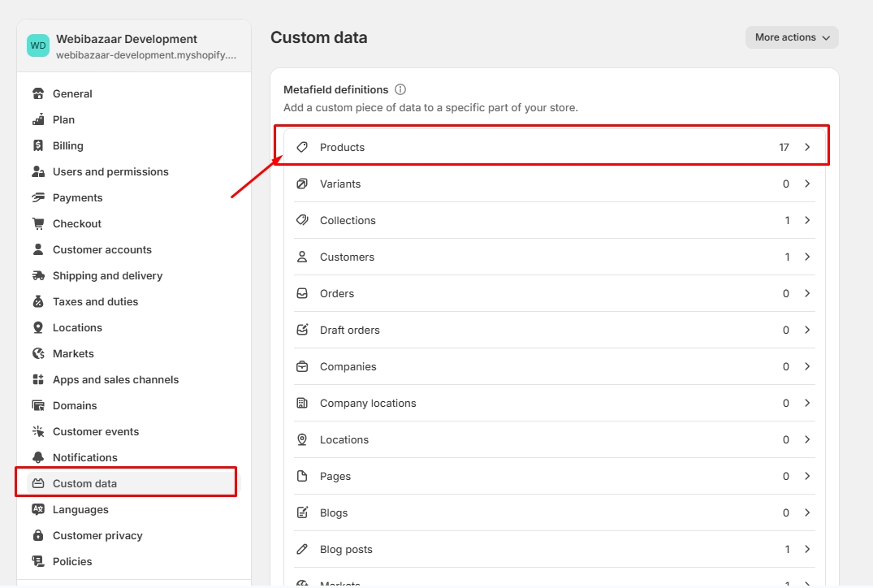Click the WD store avatar
This screenshot has height=588, width=873.
pyautogui.click(x=38, y=45)
